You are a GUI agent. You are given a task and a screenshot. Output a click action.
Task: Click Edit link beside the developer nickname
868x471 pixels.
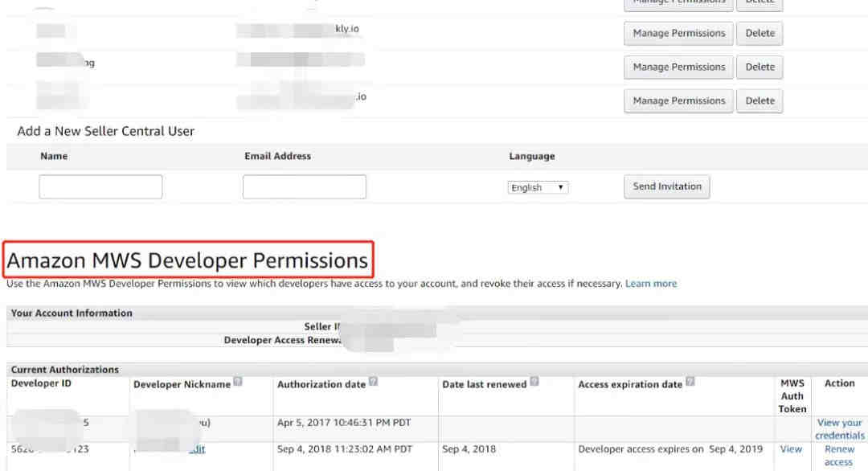point(197,449)
